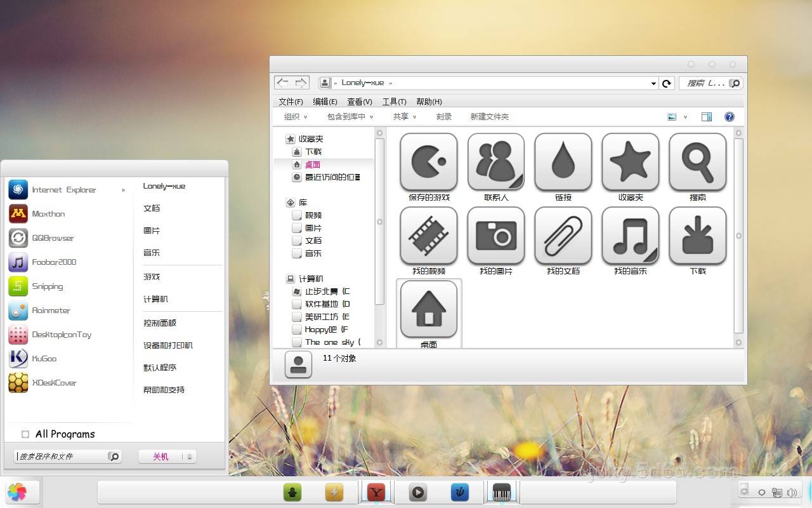Open Explorer help question mark icon

coord(730,117)
